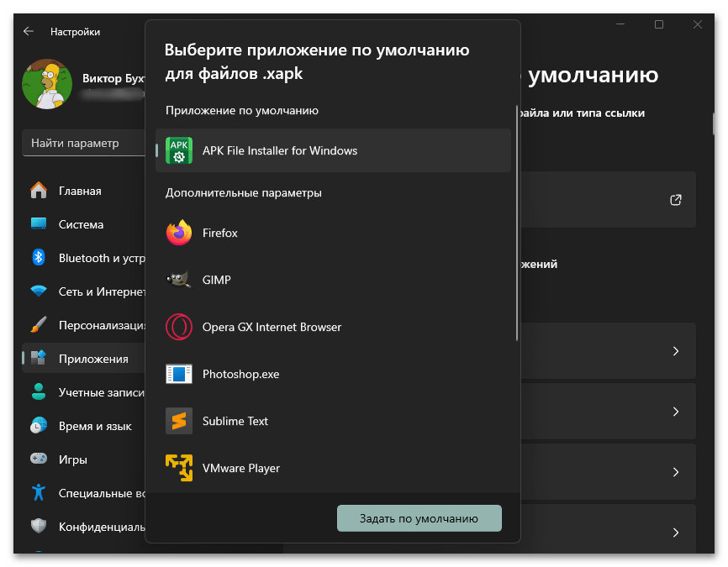Screen dimensions: 728x567
Task: Select Firefox text label
Action: 219,233
